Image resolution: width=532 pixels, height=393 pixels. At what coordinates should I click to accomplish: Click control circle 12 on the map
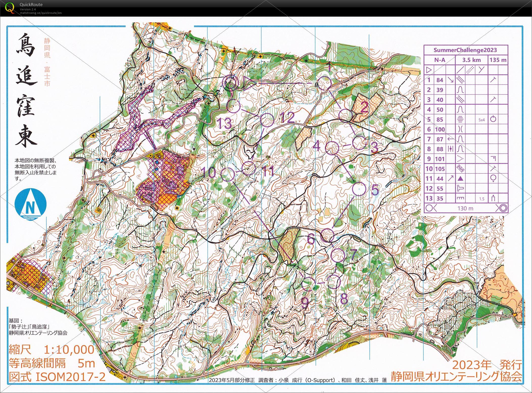(x=267, y=120)
